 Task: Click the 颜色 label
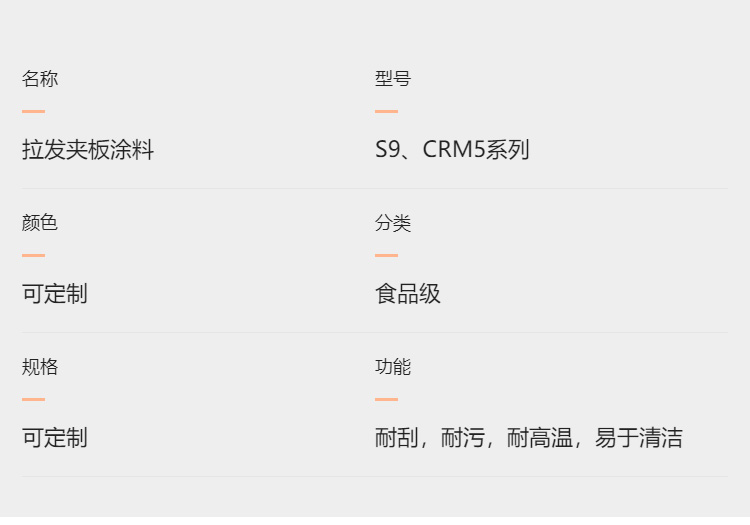coord(40,223)
